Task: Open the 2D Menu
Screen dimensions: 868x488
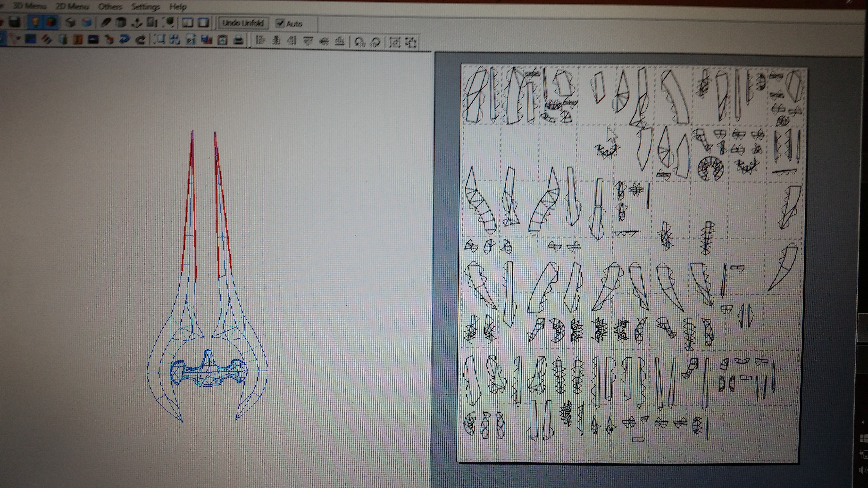Action: coord(72,6)
